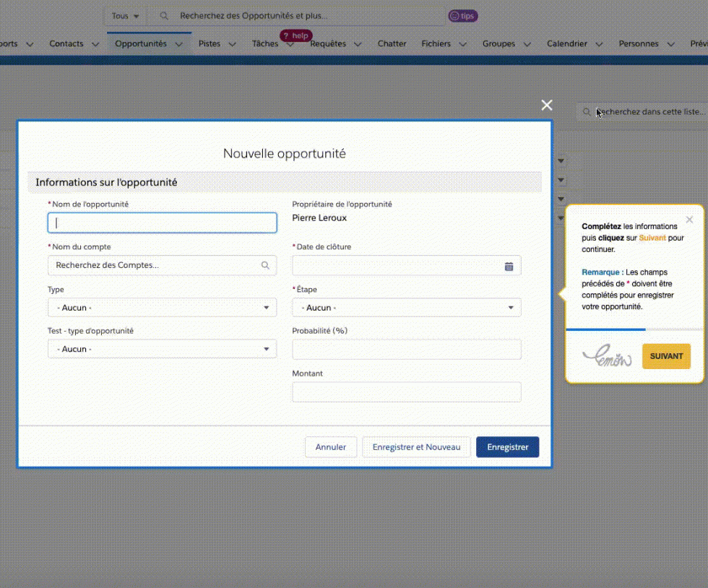Click the magnifier in the list search box
Screen dimensions: 708x588
coord(586,111)
